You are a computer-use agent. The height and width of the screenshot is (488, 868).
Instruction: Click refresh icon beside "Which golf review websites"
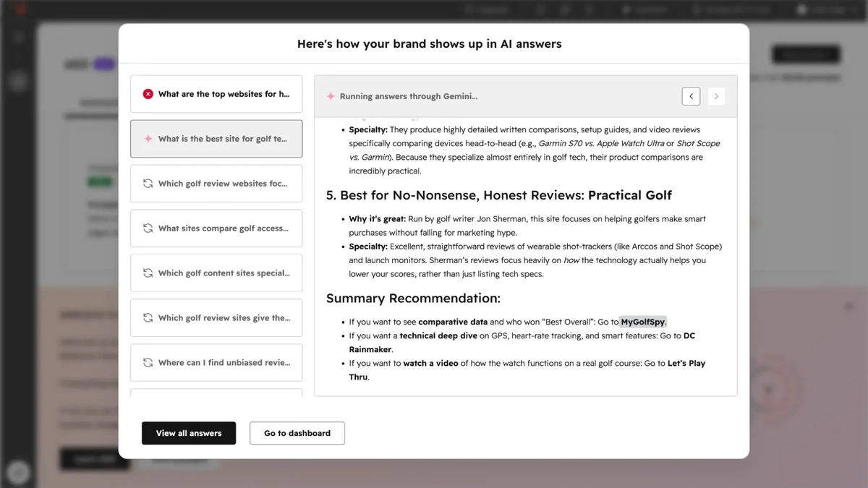148,184
